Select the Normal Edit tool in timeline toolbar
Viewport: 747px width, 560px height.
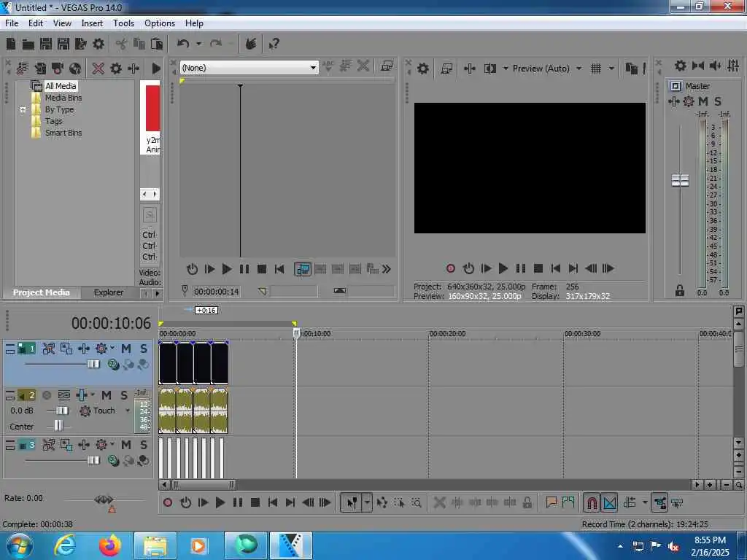pyautogui.click(x=352, y=503)
